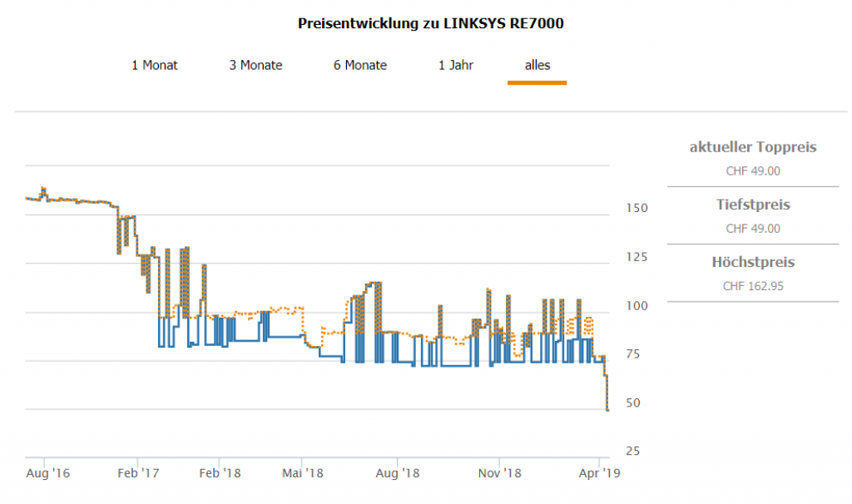Click the 25 label on the price axis
Viewport: 852px width, 504px height.
click(x=632, y=451)
